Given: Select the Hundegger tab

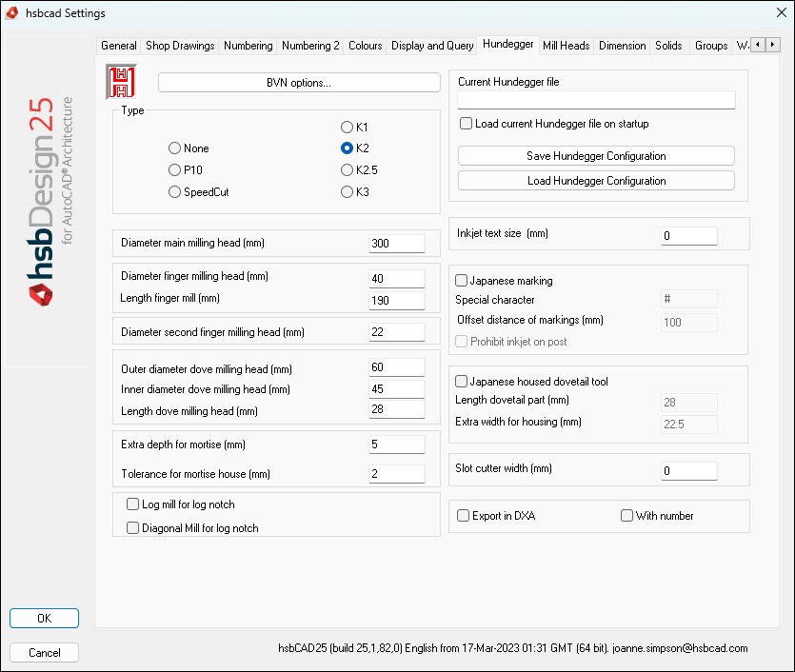Looking at the screenshot, I should click(508, 44).
